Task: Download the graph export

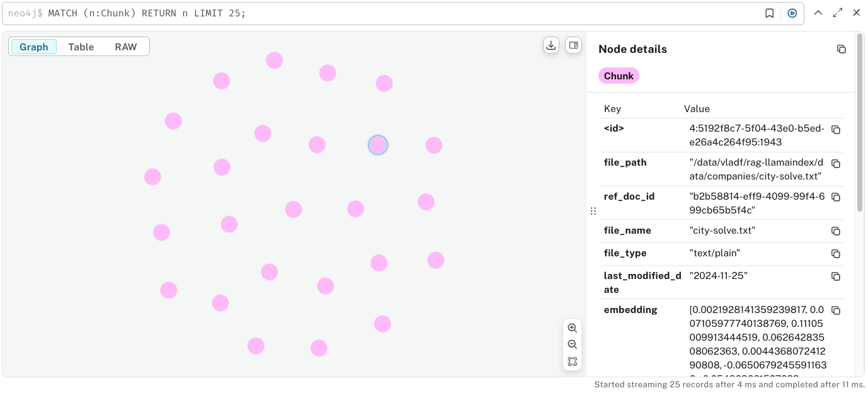Action: 551,45
